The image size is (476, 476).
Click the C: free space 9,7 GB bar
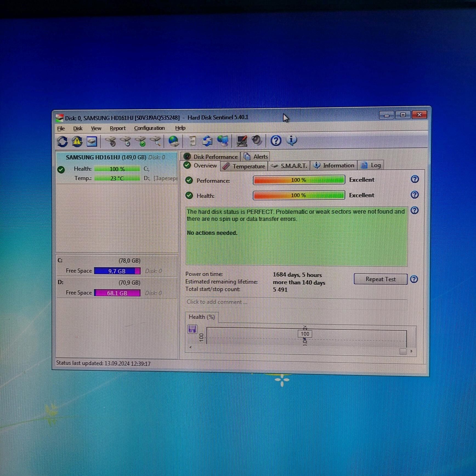[x=117, y=271]
